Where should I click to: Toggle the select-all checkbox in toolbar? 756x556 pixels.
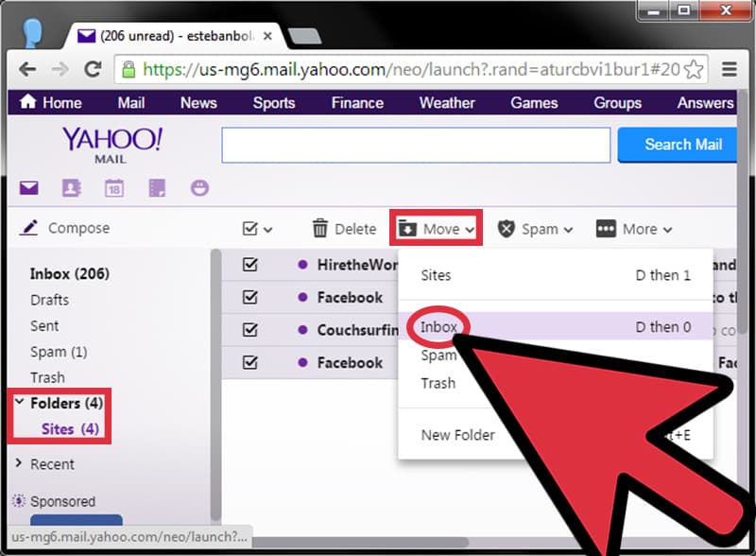pyautogui.click(x=250, y=228)
